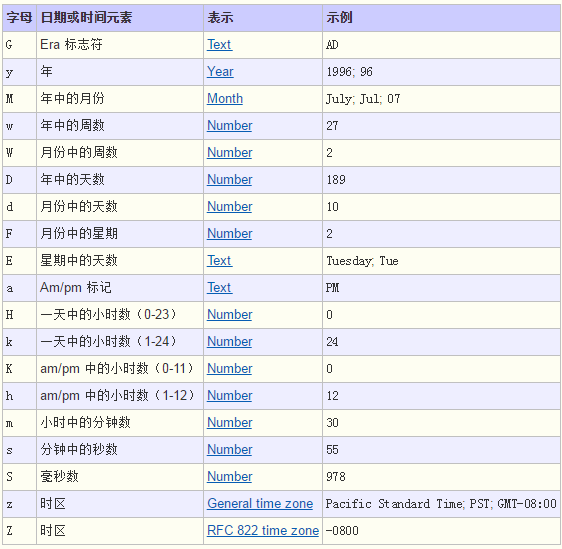Select the example cell July; Jul; 07
Viewport: 562px width, 549px height.
(442, 99)
